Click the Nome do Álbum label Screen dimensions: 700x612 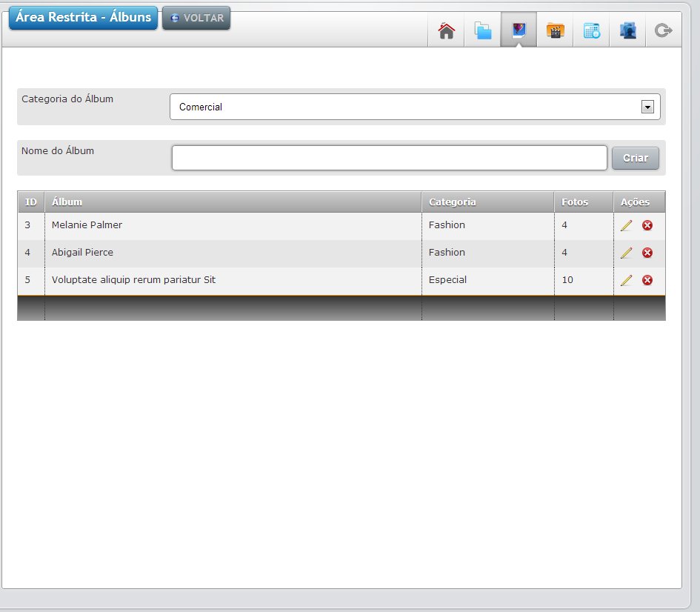[58, 150]
